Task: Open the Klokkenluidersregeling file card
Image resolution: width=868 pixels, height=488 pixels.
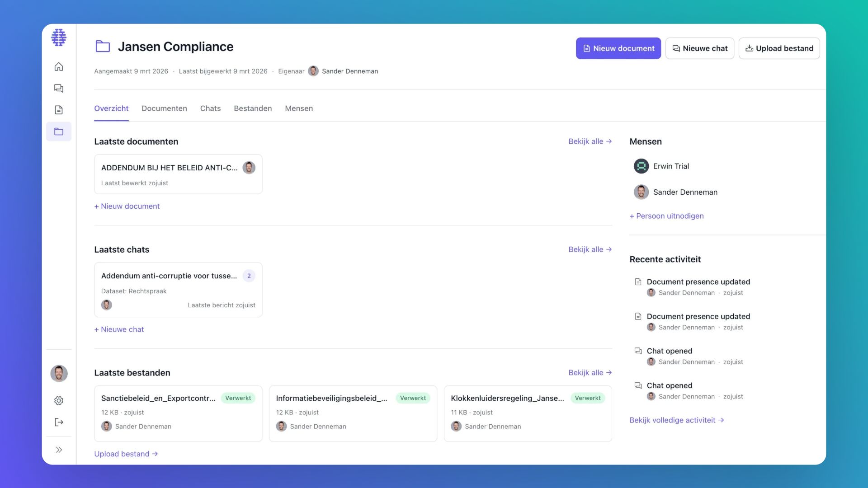Action: pos(528,413)
